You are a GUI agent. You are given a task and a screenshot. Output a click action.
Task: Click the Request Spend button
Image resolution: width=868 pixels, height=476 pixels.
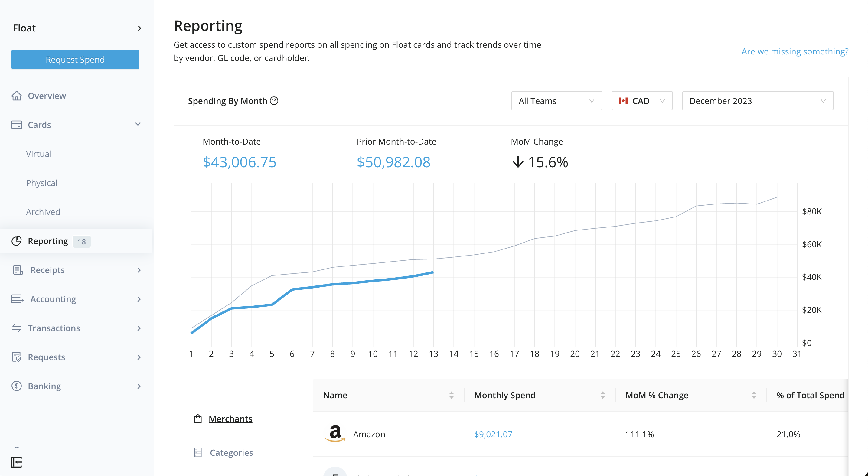pyautogui.click(x=75, y=59)
